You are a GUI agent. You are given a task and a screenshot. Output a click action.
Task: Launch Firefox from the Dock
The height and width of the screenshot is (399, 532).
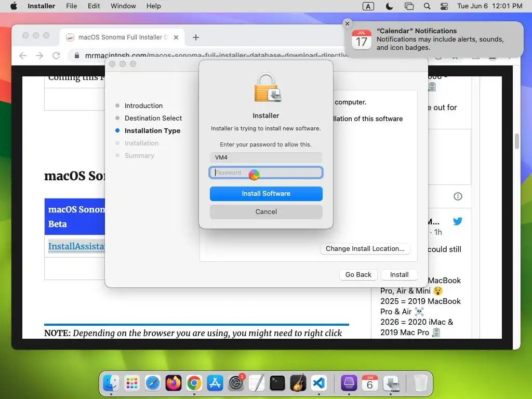(174, 383)
